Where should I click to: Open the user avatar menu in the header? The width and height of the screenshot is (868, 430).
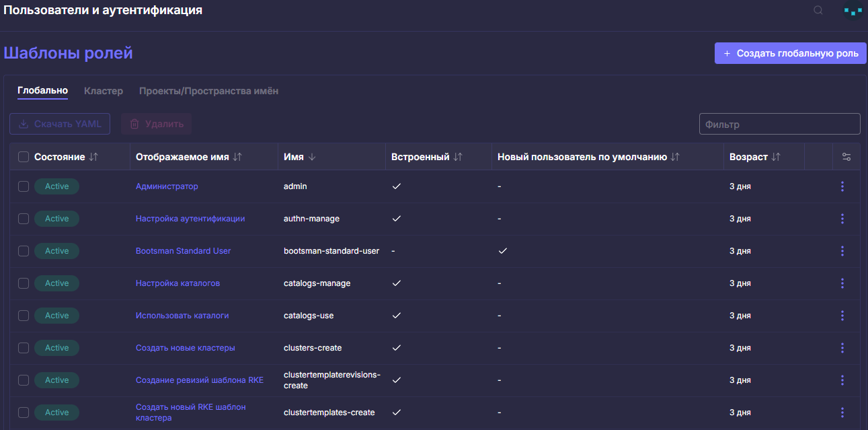(853, 11)
